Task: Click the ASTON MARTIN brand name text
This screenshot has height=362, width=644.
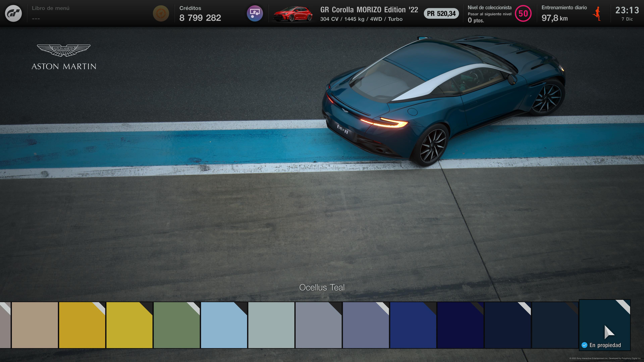Action: 64,67
